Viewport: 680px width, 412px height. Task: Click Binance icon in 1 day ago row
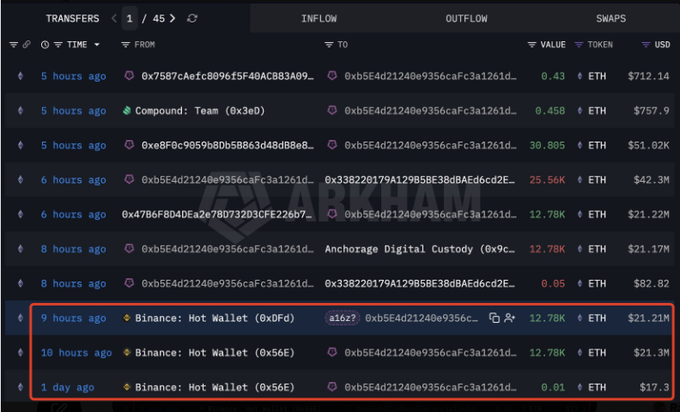point(127,387)
